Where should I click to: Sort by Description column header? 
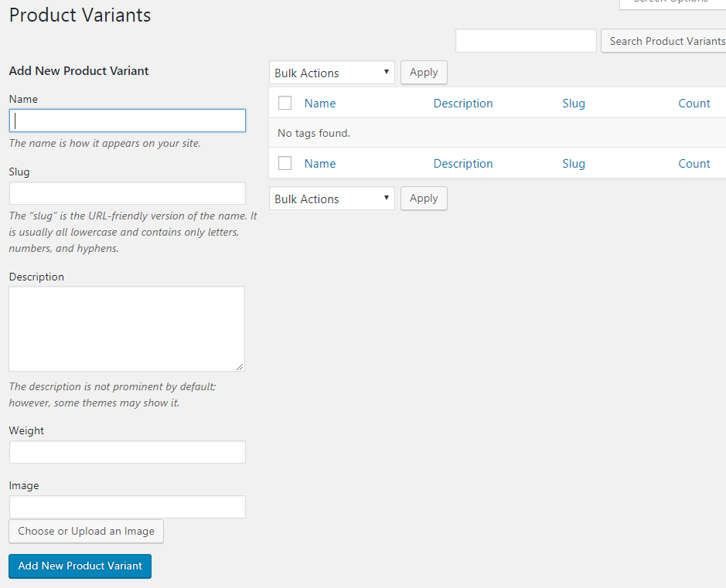point(463,104)
